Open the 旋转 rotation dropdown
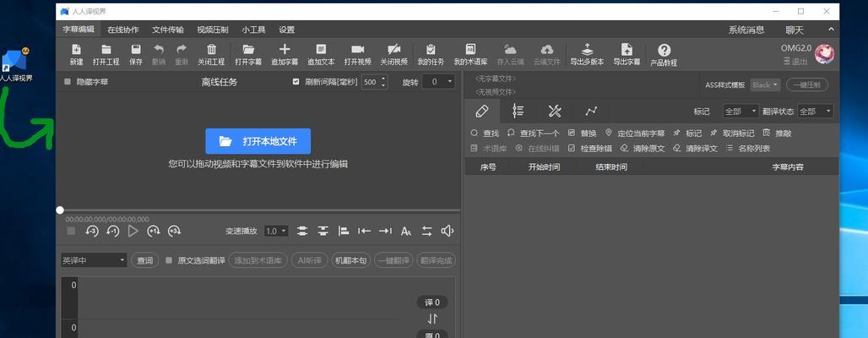The width and height of the screenshot is (868, 338). click(x=438, y=82)
